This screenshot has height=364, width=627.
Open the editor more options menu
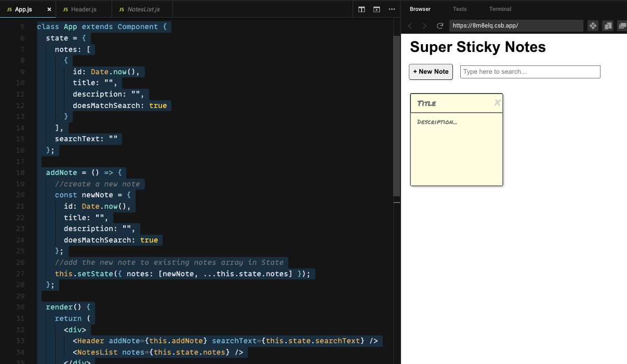[392, 9]
